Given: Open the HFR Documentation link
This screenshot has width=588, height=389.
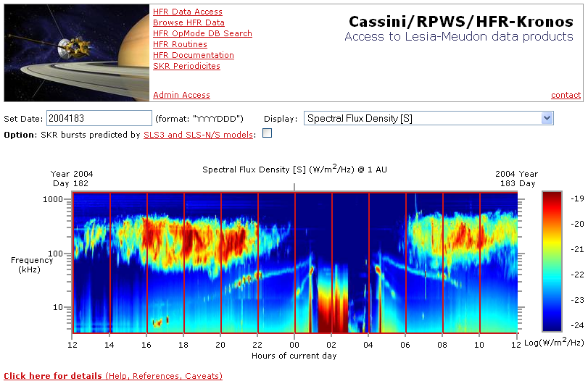Looking at the screenshot, I should point(193,55).
